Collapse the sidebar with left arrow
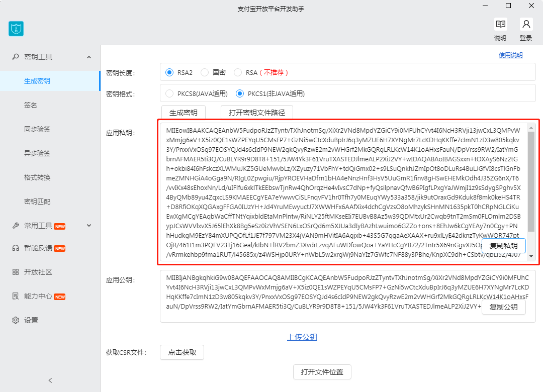The image size is (543, 392). tap(50, 380)
